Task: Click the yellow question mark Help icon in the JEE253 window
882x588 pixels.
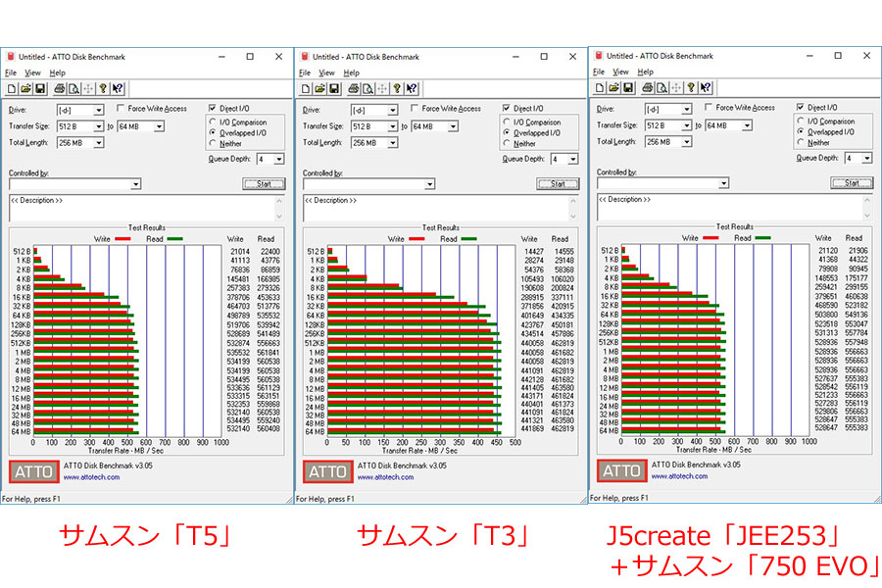Action: tap(691, 88)
